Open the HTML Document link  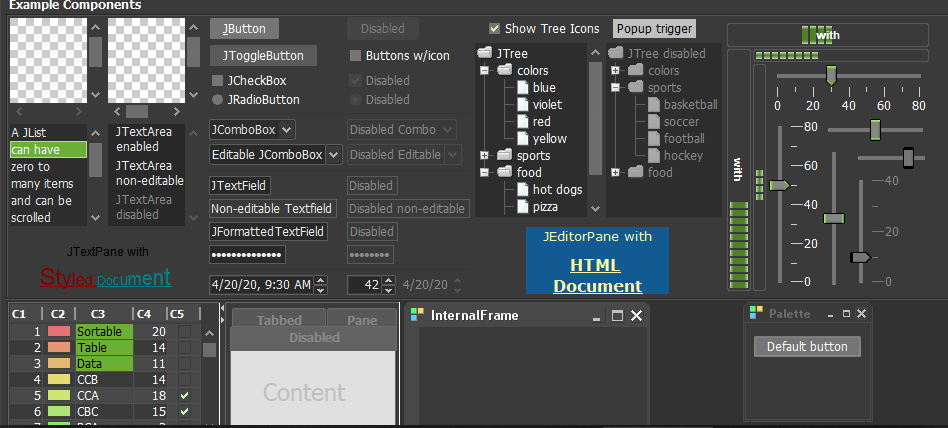click(x=597, y=276)
